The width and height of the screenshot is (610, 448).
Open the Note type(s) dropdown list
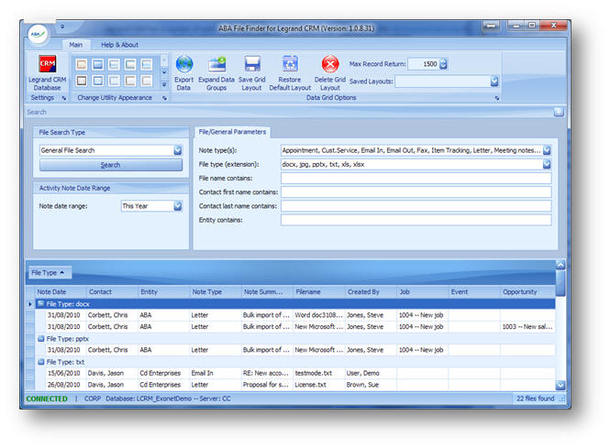click(547, 150)
